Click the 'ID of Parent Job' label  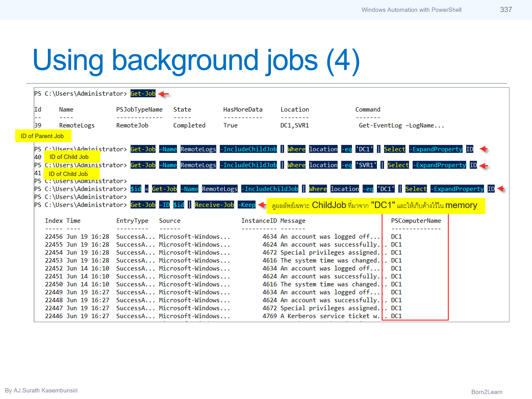click(x=43, y=136)
